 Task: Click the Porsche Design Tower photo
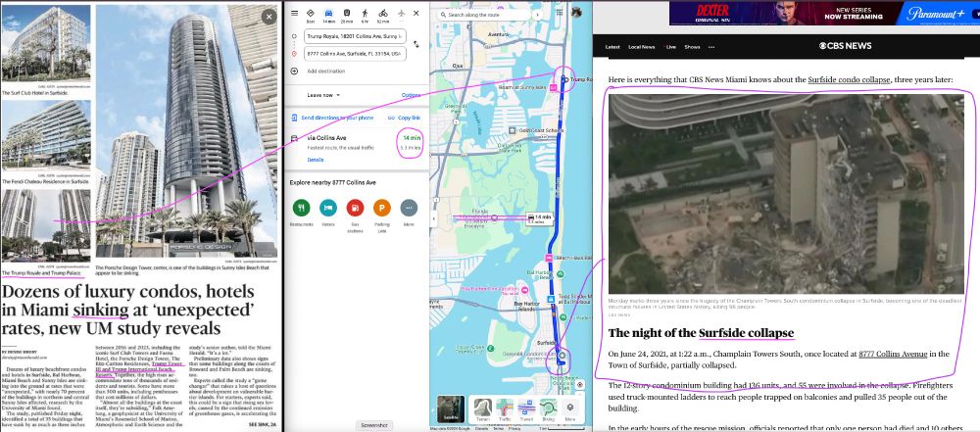[x=187, y=130]
